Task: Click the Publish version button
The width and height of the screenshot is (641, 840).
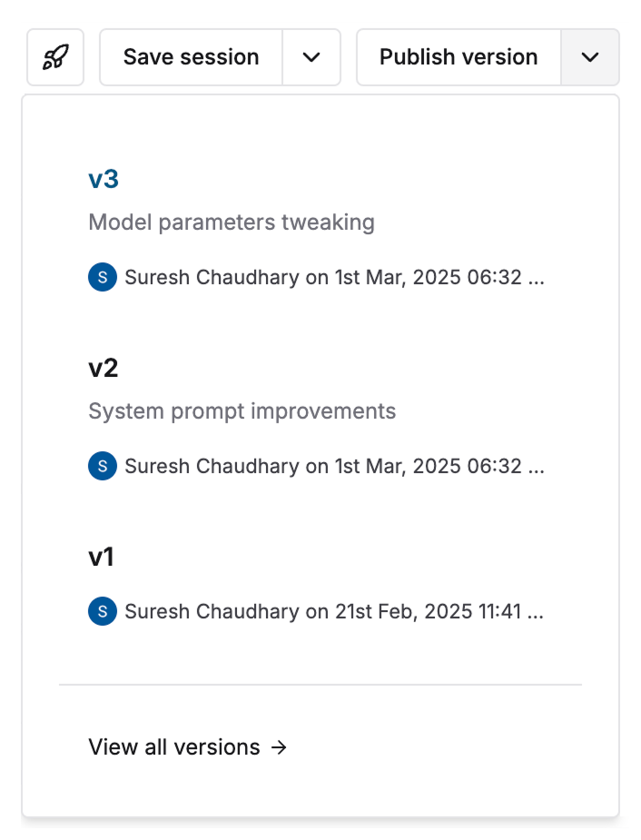Action: click(459, 57)
